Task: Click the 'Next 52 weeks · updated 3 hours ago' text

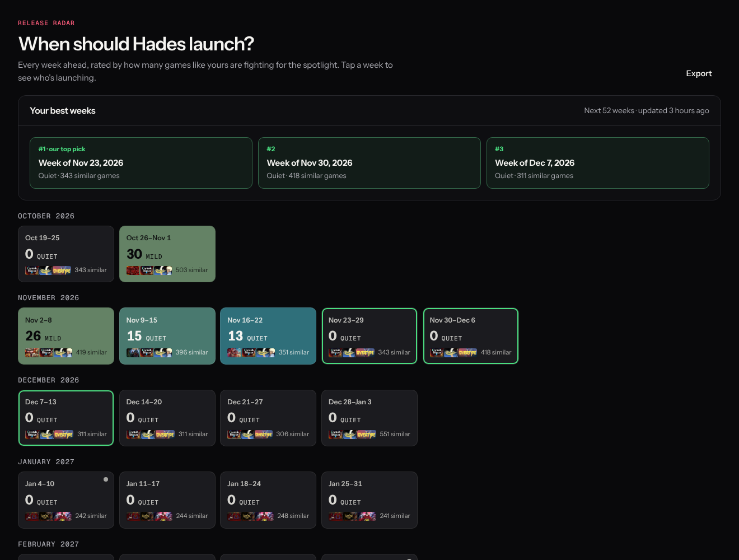Action: 647,111
